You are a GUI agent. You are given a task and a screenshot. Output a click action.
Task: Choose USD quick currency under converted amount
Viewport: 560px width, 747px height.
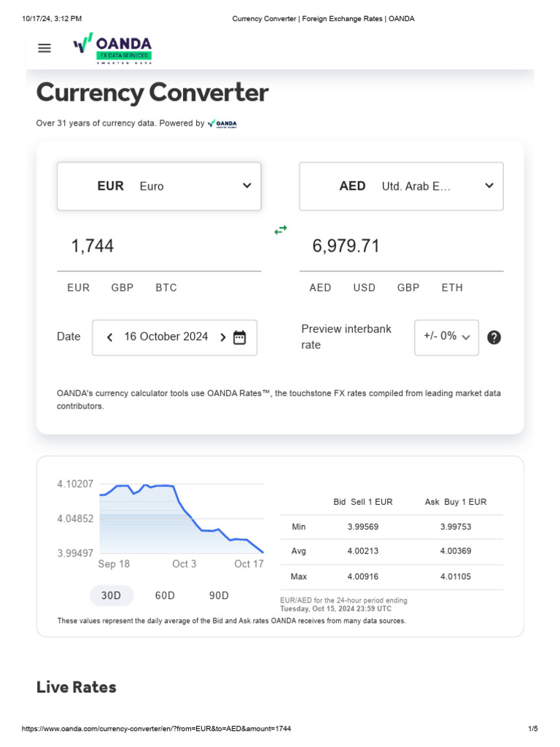[x=365, y=287]
